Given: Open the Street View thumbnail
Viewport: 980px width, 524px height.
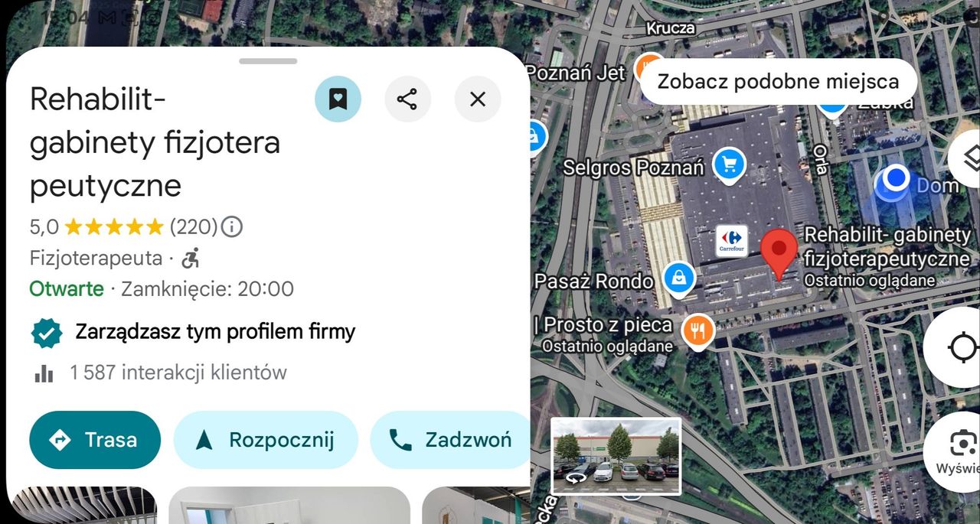Looking at the screenshot, I should click(x=616, y=456).
